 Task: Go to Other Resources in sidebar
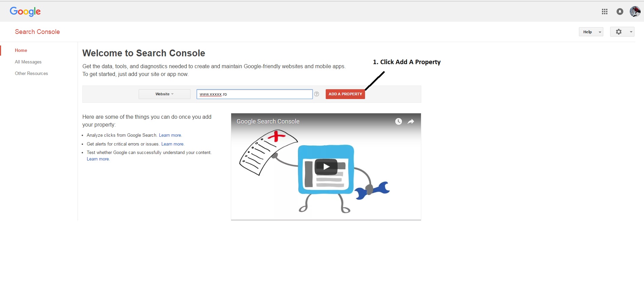click(31, 74)
